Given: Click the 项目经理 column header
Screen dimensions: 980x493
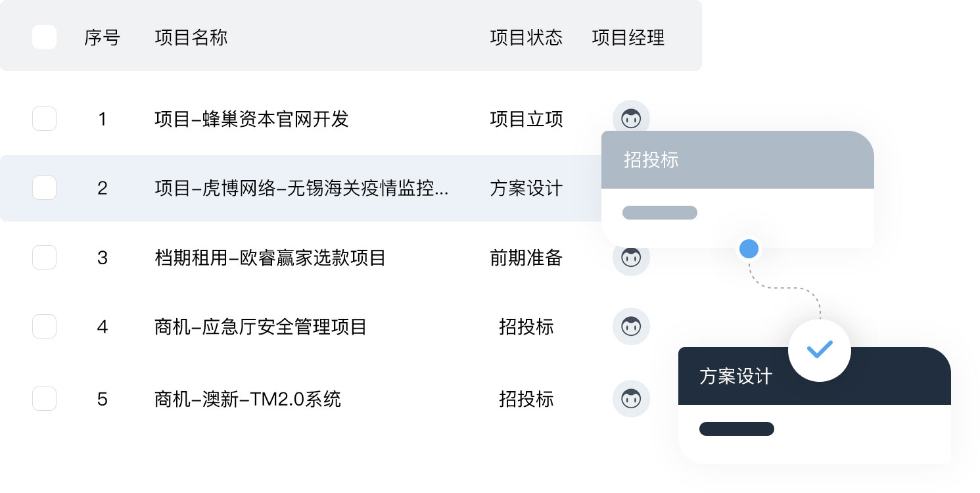Looking at the screenshot, I should [x=628, y=37].
